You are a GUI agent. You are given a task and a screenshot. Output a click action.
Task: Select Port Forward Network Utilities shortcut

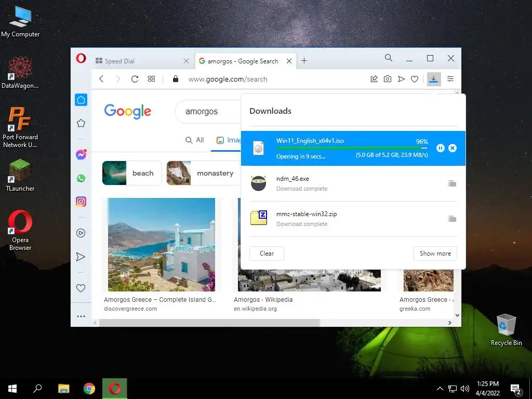point(20,128)
